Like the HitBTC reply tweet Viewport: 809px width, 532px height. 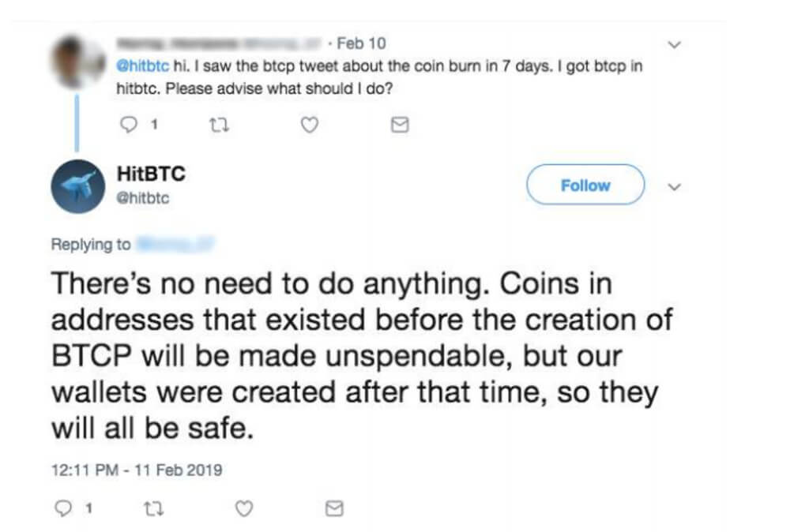(x=244, y=509)
